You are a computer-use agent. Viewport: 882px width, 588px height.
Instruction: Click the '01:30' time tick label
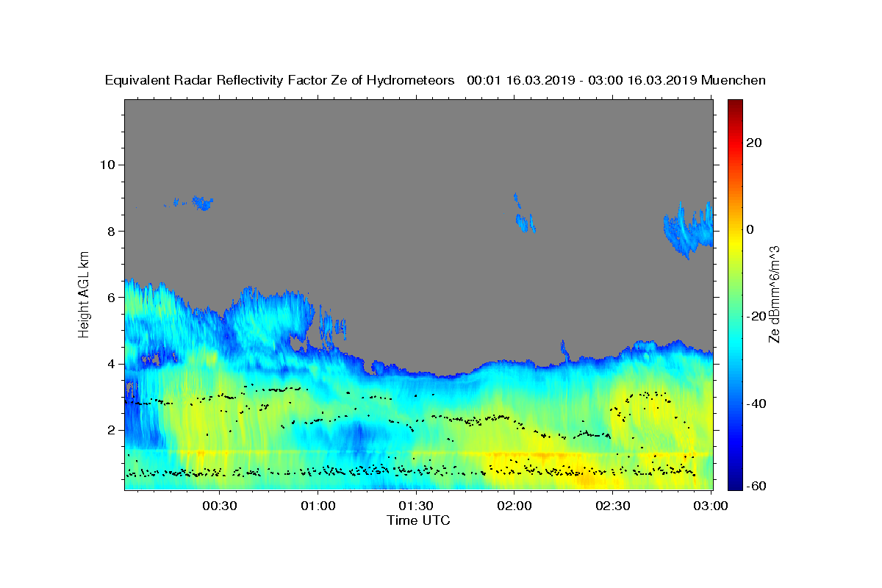[417, 506]
